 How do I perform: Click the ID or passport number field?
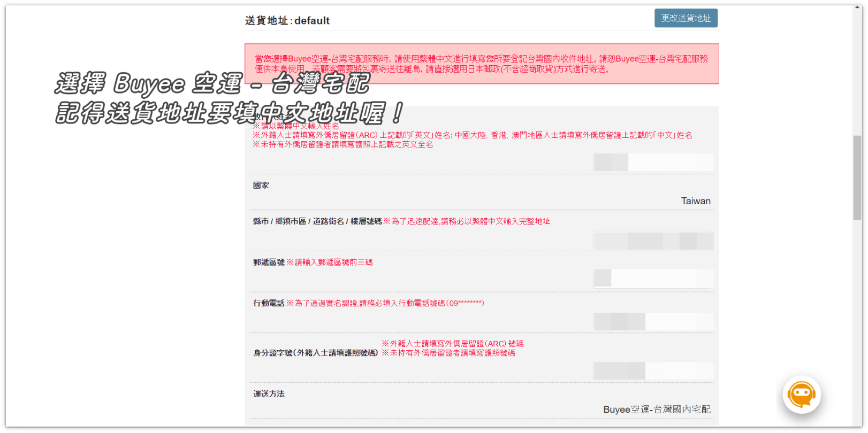[653, 371]
